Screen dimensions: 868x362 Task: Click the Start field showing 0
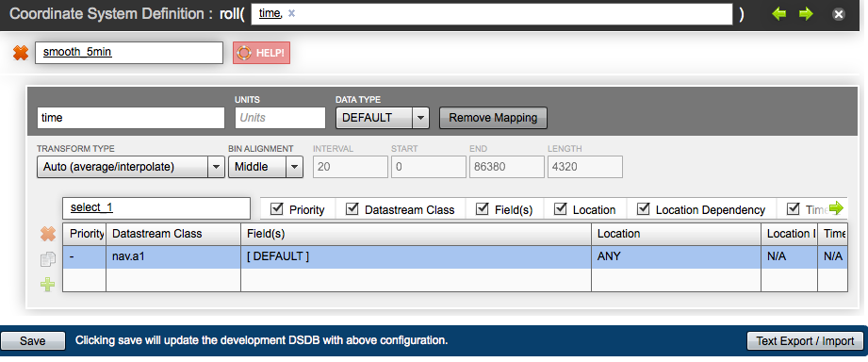point(429,167)
